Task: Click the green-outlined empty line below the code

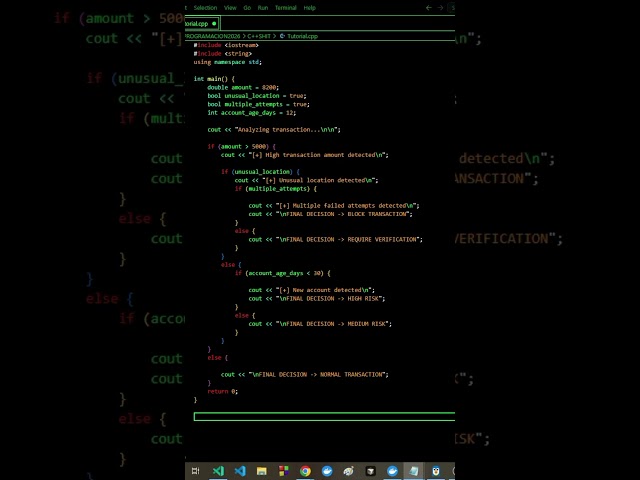Action: click(x=324, y=416)
